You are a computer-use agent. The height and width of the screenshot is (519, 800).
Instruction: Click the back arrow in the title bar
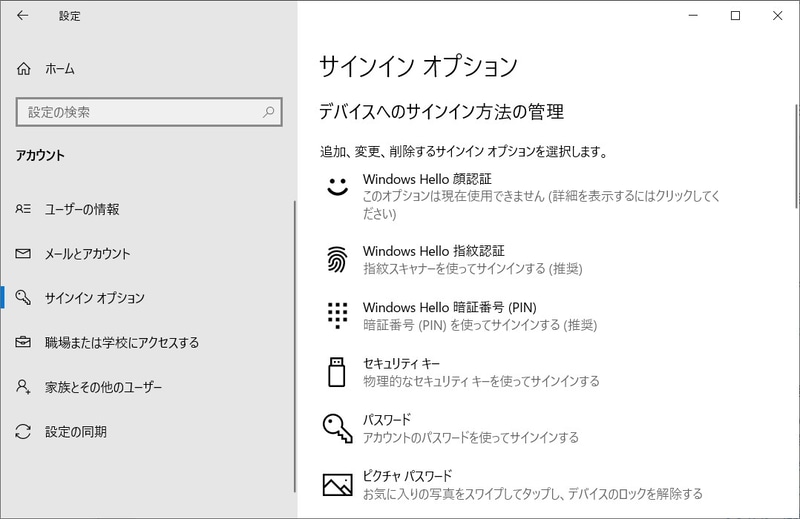22,16
